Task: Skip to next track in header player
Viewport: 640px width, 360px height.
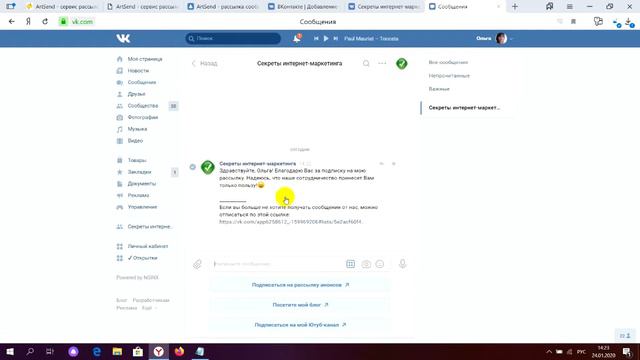Action: [x=336, y=38]
